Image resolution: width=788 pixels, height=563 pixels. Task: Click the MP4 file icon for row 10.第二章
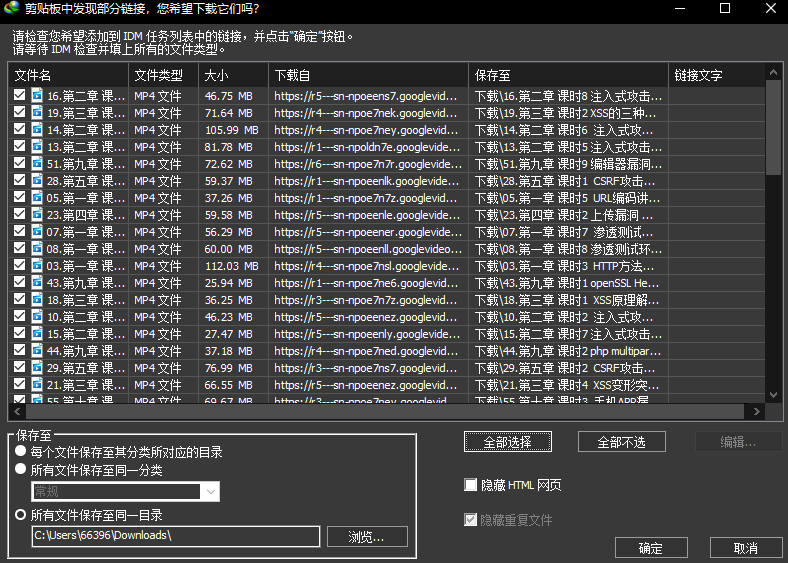click(x=37, y=317)
